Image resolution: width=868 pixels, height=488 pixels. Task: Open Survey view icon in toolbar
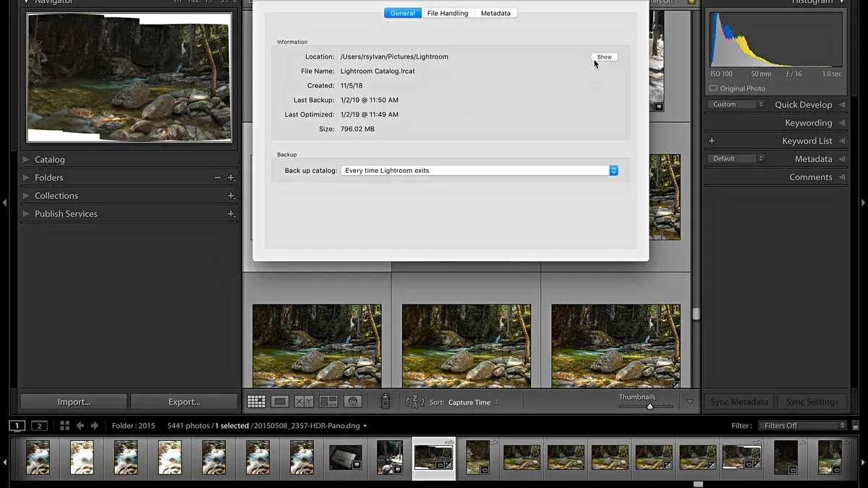click(328, 401)
